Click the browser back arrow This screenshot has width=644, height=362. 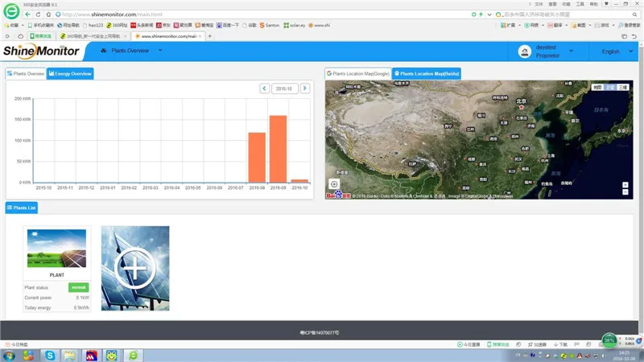pos(27,14)
